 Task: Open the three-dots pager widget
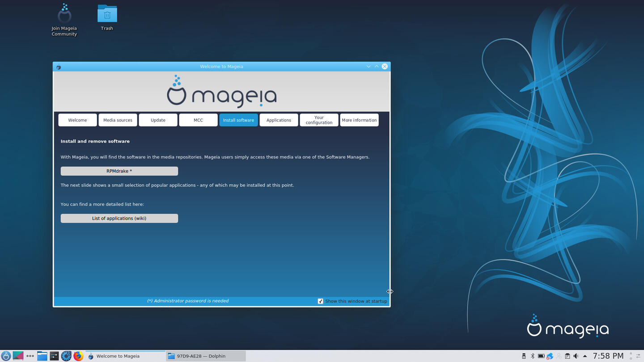click(30, 356)
